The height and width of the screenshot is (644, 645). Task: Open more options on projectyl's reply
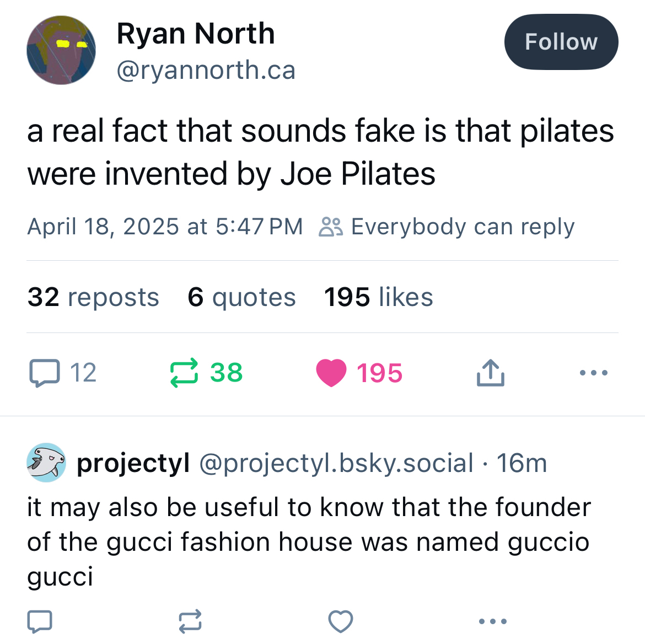point(492,621)
